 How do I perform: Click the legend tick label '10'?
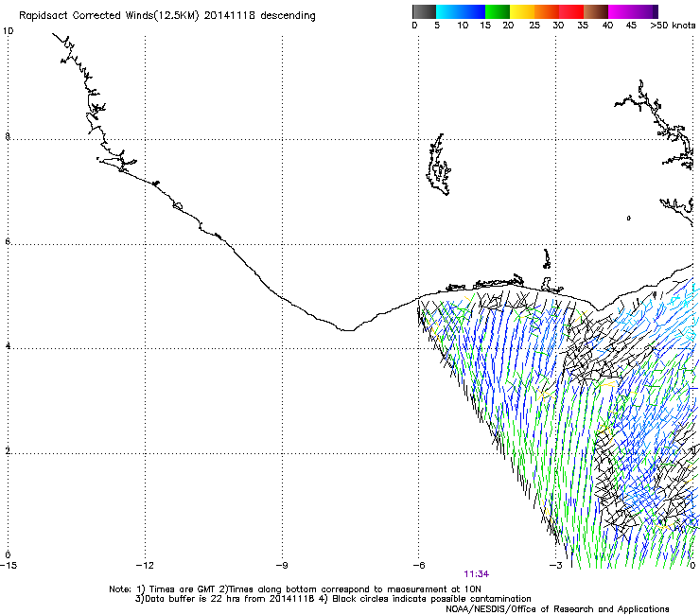[463, 26]
